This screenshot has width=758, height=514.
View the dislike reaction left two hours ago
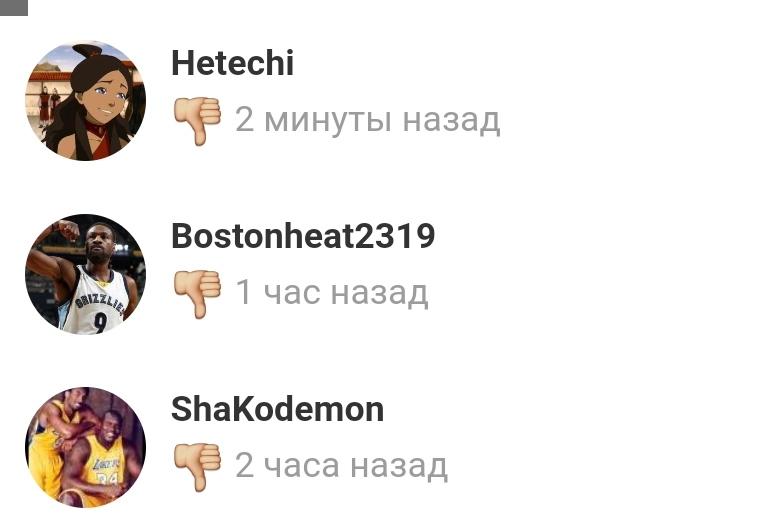click(x=197, y=467)
